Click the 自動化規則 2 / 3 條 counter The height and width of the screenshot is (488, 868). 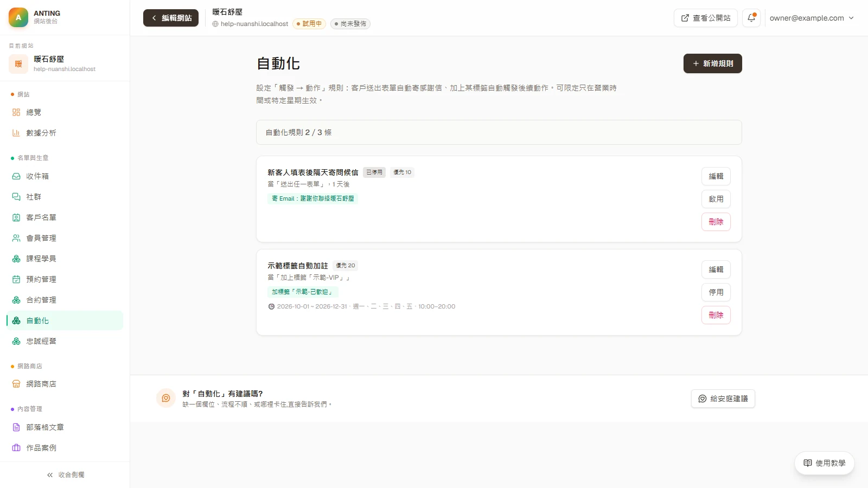click(x=298, y=132)
